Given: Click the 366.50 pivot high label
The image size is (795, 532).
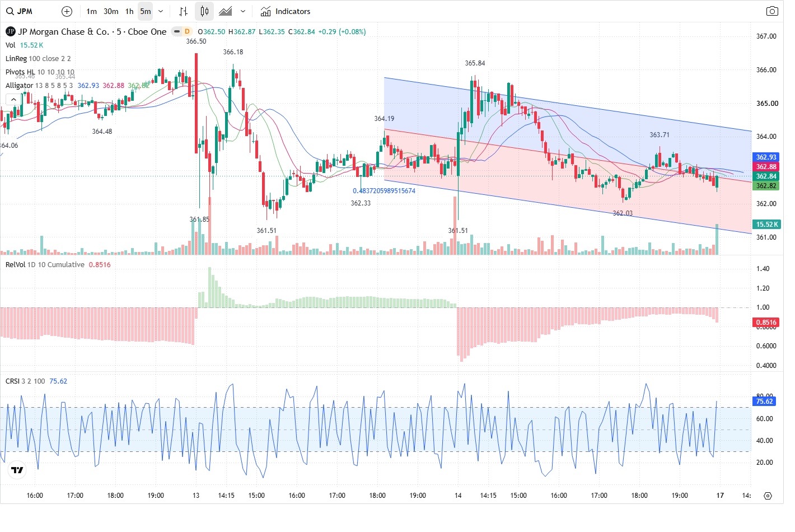Looking at the screenshot, I should point(196,41).
